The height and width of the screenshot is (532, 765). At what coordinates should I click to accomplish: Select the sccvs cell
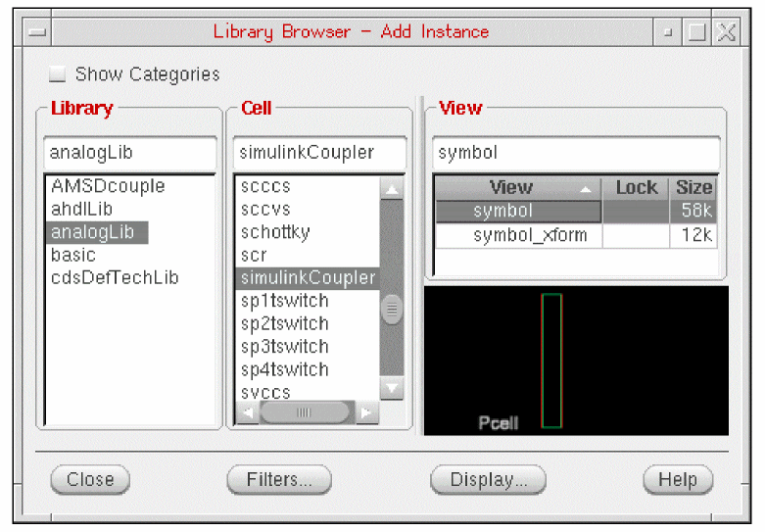[x=265, y=209]
